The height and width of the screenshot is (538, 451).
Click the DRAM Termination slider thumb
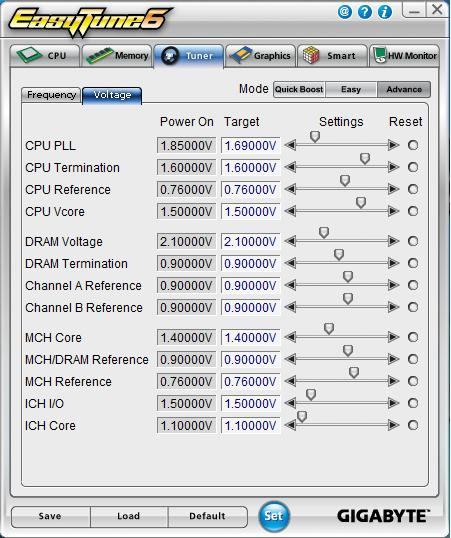[339, 255]
